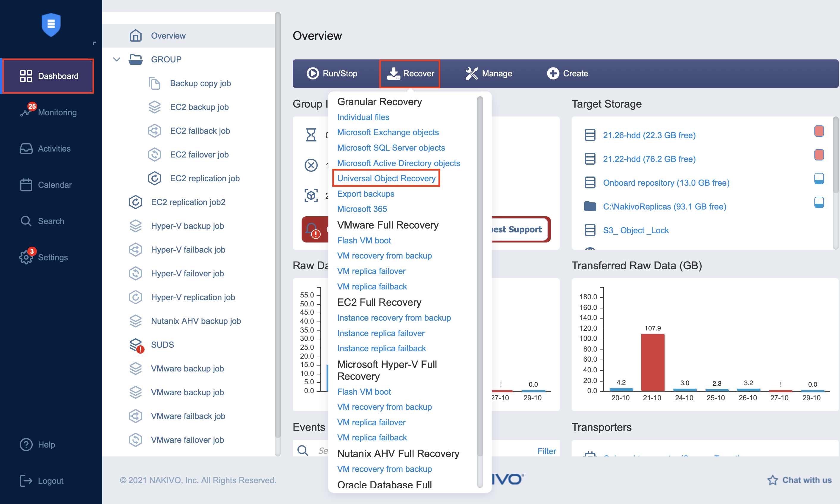Viewport: 840px width, 504px height.
Task: Open Chat with us
Action: click(799, 480)
